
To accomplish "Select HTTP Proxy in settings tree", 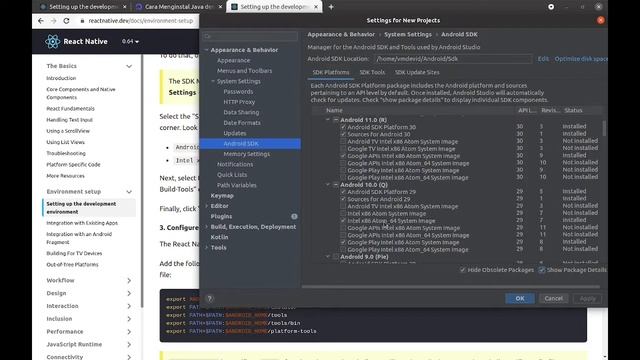I will (x=239, y=102).
